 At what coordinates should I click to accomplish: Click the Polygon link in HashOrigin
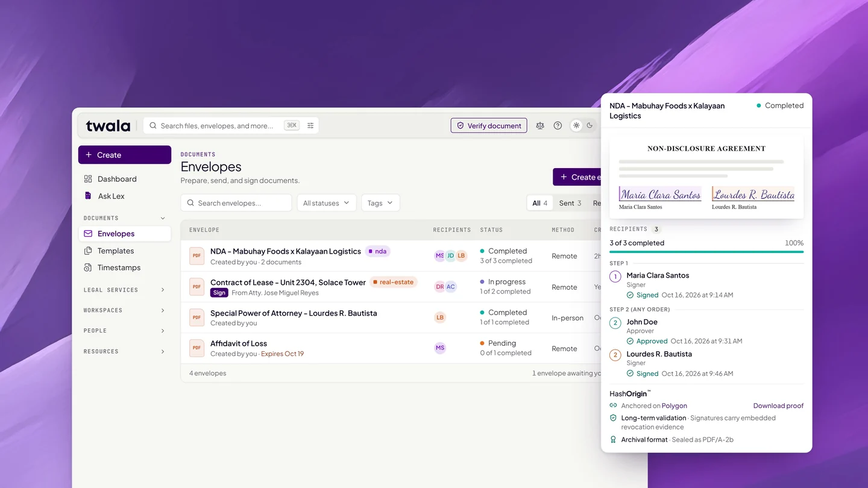point(675,405)
